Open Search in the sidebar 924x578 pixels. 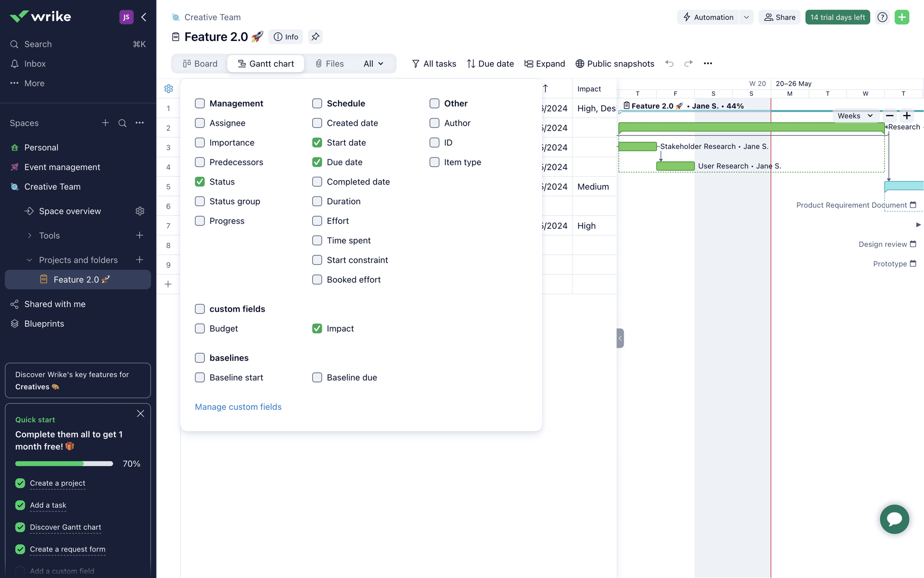point(78,44)
